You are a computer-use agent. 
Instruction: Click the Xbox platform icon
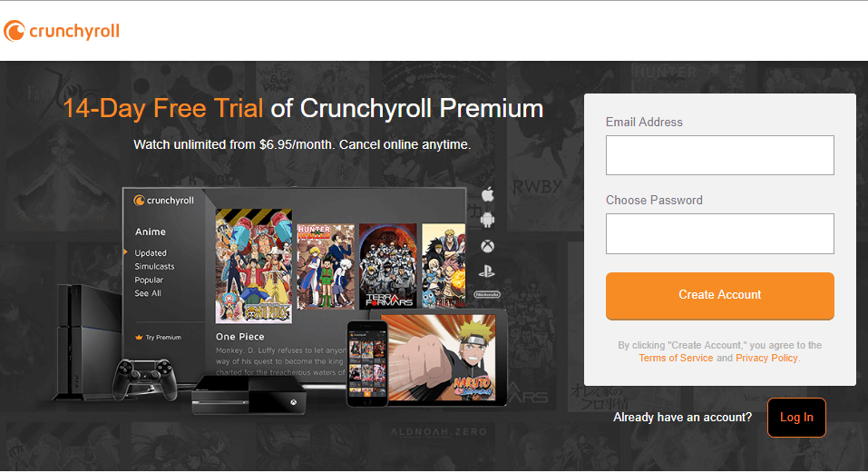tap(487, 246)
